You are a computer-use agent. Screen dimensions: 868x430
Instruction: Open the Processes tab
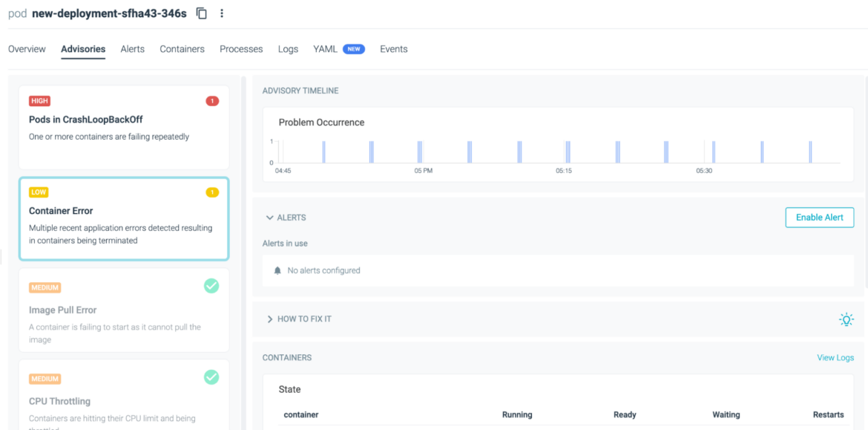point(241,49)
